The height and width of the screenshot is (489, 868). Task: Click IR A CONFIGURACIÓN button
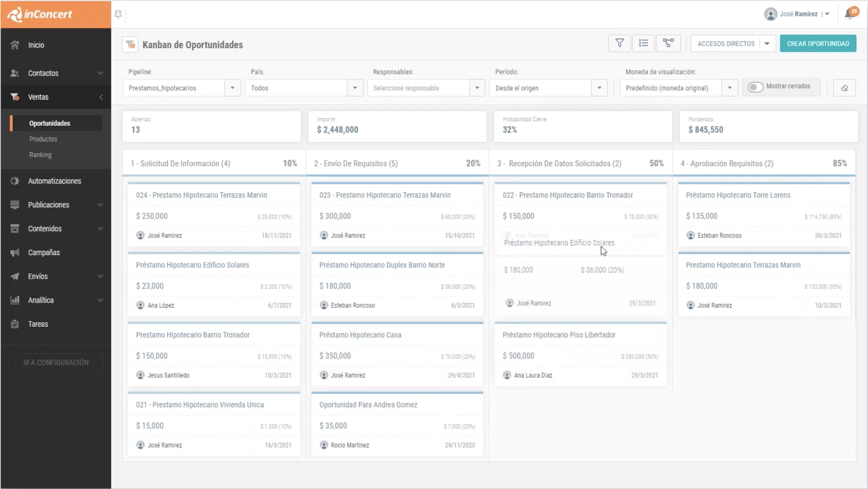pyautogui.click(x=56, y=362)
